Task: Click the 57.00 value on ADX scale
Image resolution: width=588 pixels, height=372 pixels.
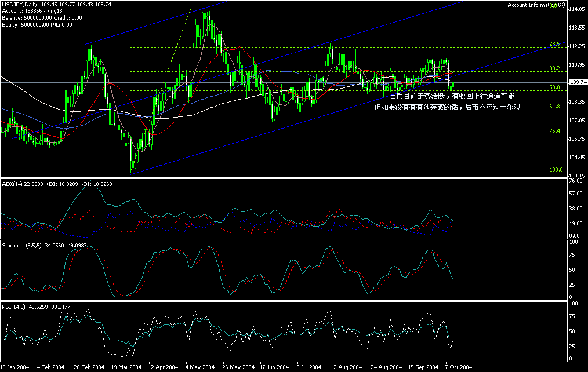Action: [x=576, y=194]
